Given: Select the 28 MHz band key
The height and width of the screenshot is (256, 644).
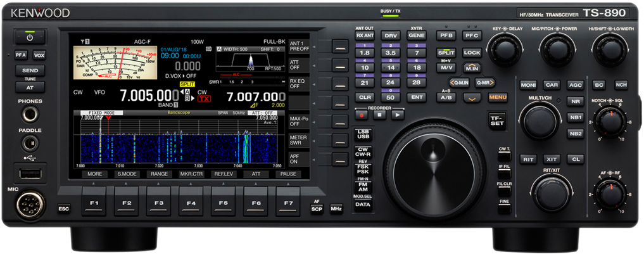Looking at the screenshot, I should click(417, 82).
